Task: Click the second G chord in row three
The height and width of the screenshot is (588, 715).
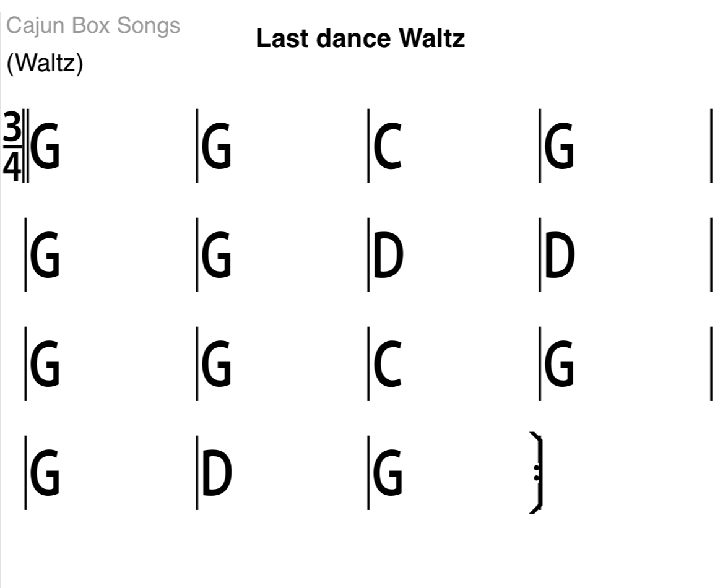Action: tap(217, 364)
